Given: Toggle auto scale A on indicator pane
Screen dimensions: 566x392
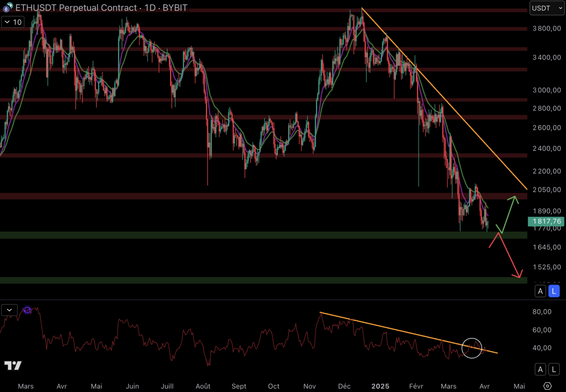Looking at the screenshot, I should coord(540,369).
